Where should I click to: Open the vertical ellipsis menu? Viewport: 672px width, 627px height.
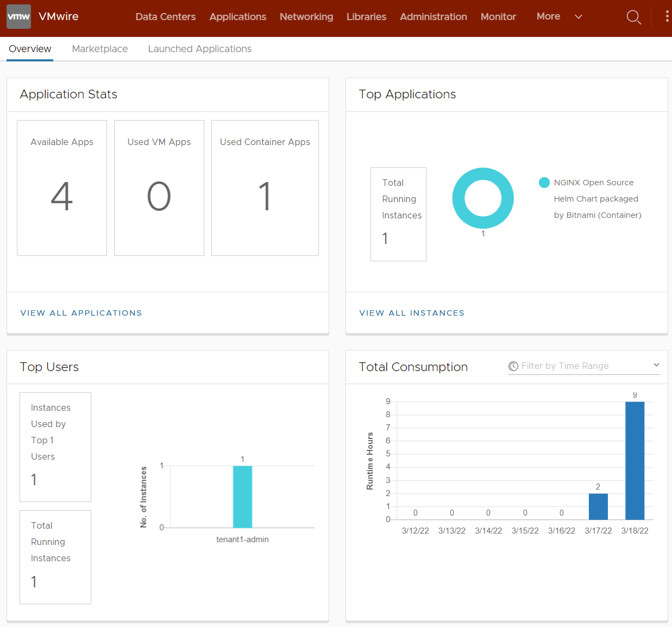click(667, 17)
